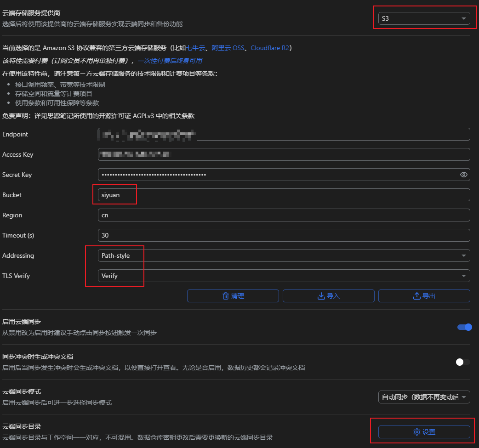479x448 pixels.
Task: Enable the 同步冲突时生成冲突文档 switch
Action: coord(462,362)
